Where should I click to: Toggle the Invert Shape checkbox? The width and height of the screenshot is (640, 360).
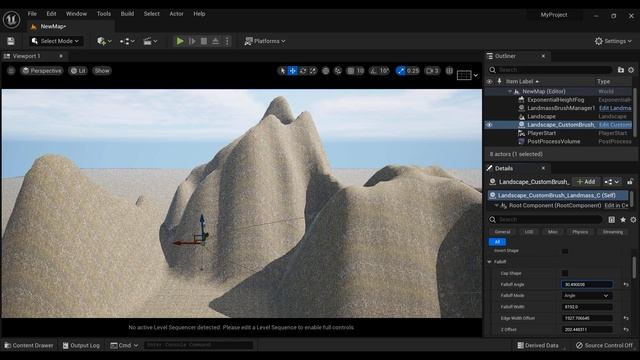[x=565, y=251]
